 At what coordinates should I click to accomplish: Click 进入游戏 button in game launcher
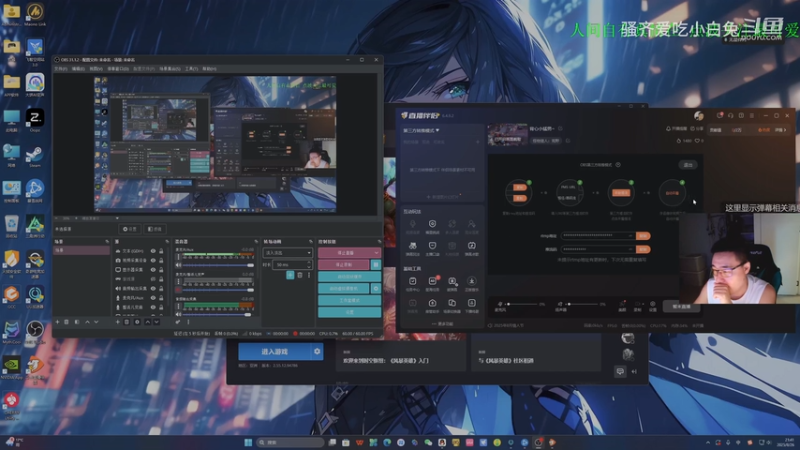[x=274, y=352]
